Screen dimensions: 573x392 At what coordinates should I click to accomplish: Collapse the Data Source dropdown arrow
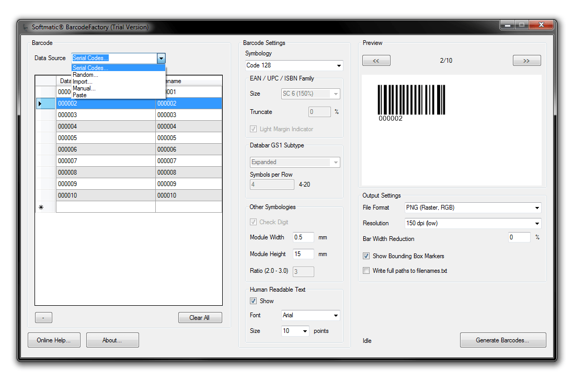click(x=161, y=58)
